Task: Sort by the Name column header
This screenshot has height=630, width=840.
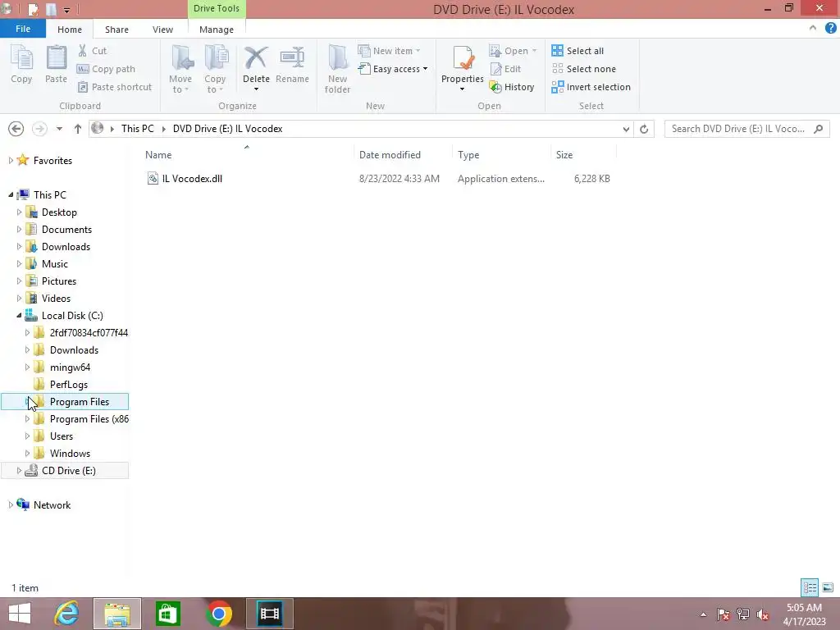Action: 158,155
